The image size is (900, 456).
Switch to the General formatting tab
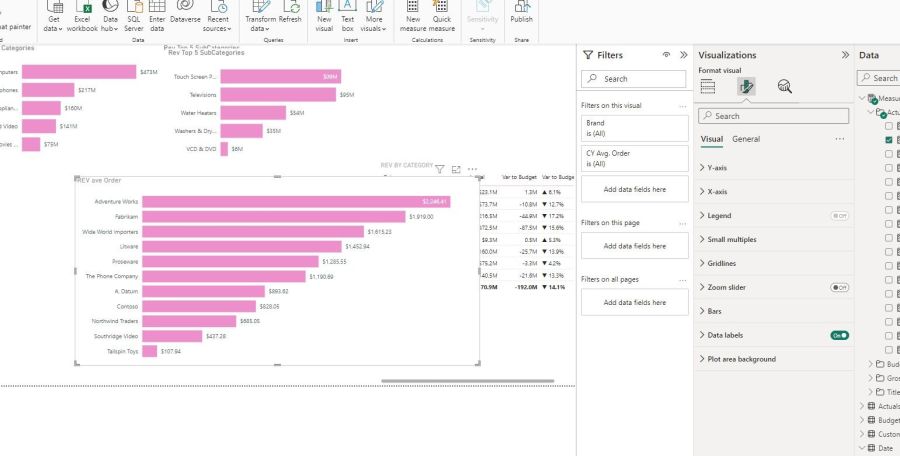pyautogui.click(x=746, y=139)
